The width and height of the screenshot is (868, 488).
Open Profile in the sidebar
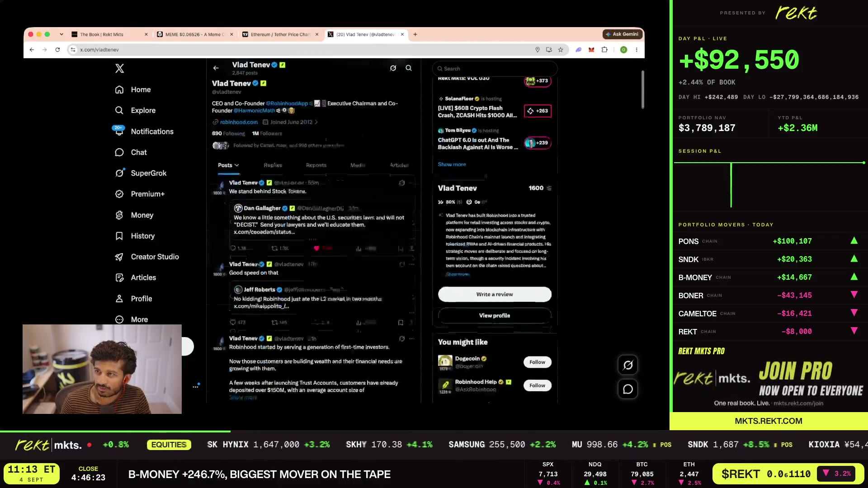[x=133, y=299]
